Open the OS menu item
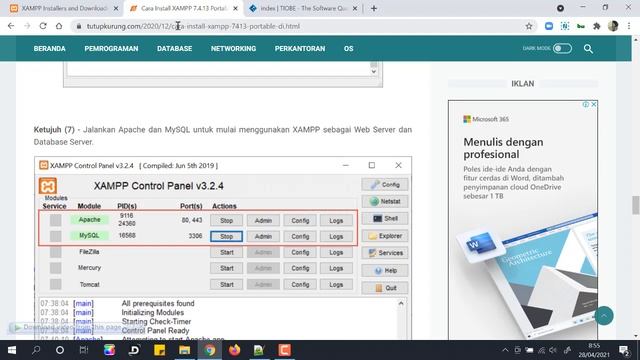 (x=348, y=49)
